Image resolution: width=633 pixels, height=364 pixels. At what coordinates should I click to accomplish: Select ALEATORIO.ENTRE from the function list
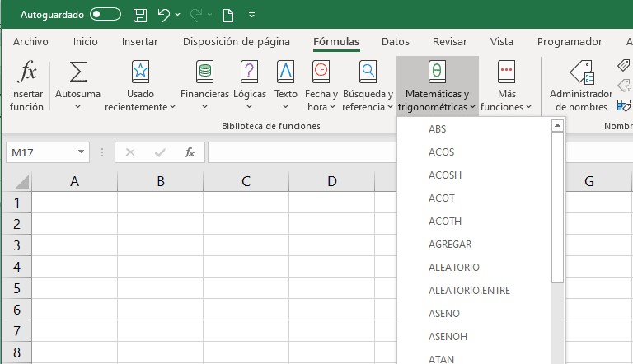coord(469,291)
